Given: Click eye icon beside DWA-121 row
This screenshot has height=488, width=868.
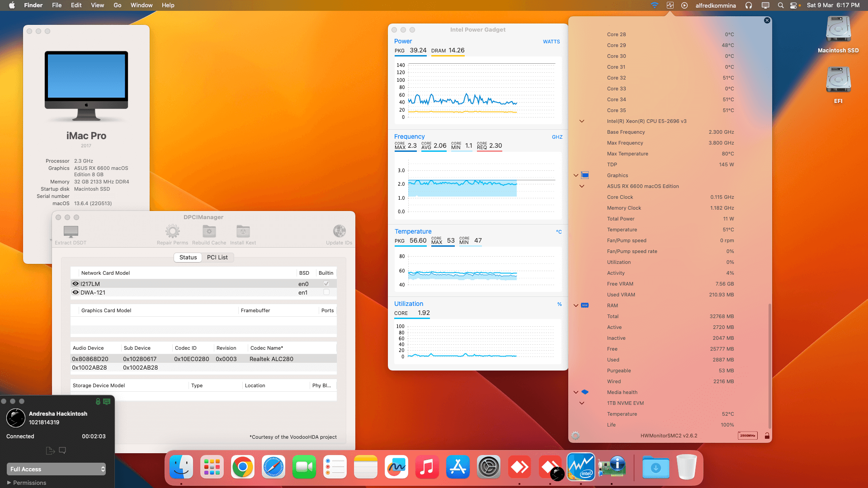Looking at the screenshot, I should (x=75, y=292).
